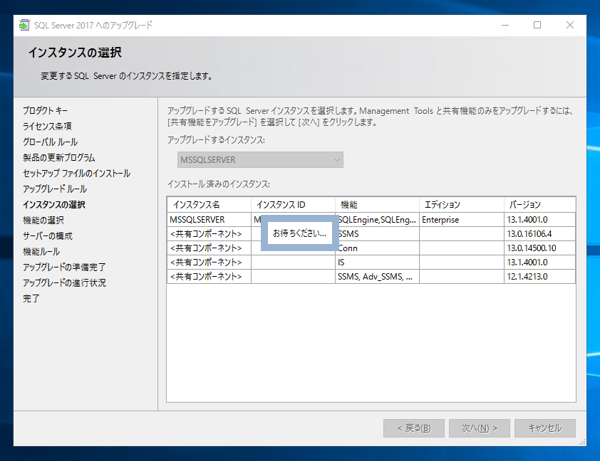Select the サーバーの構成 step
The width and height of the screenshot is (600, 461).
point(47,236)
